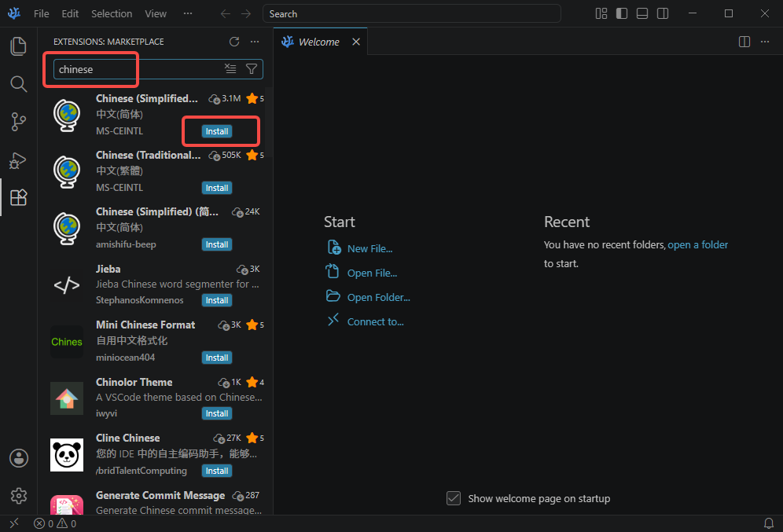Screen dimensions: 783x532
Task: Install the Jieba extension
Action: [217, 300]
